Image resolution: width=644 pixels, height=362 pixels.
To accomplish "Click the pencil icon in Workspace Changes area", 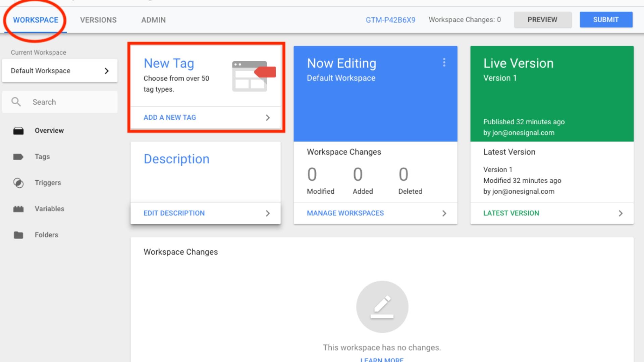I will [x=382, y=306].
